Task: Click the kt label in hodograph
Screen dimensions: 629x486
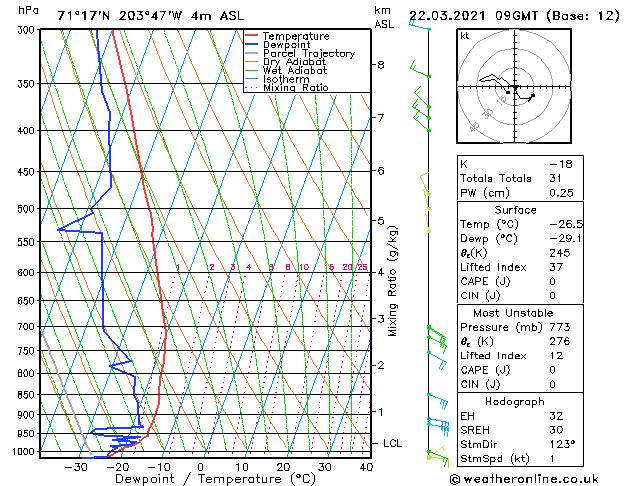Action: (x=465, y=36)
